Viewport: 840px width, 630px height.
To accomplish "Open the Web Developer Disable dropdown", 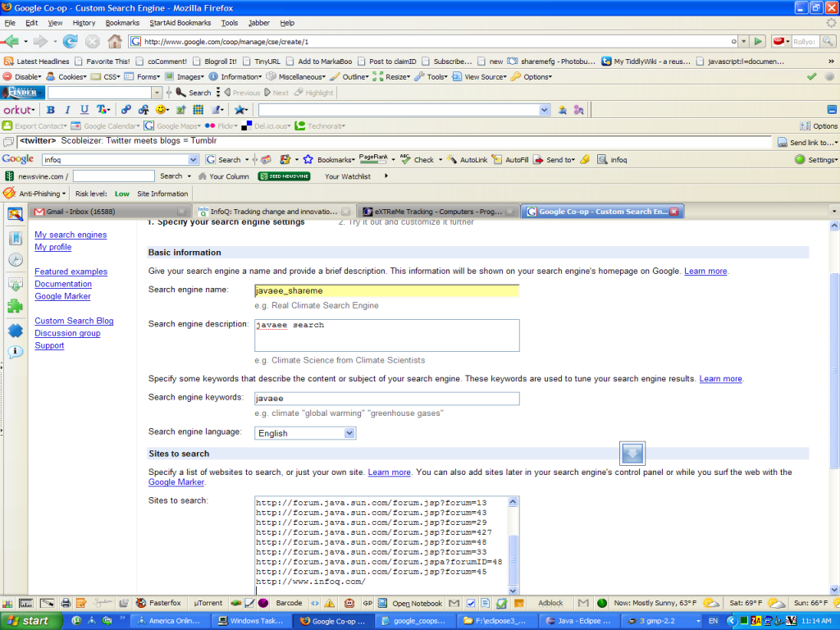I will [22, 76].
